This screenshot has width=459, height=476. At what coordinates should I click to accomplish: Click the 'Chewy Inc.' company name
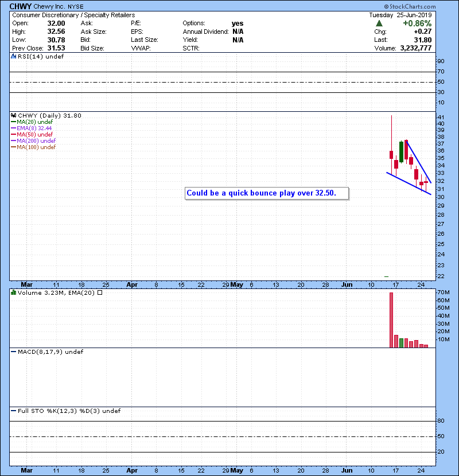point(50,6)
